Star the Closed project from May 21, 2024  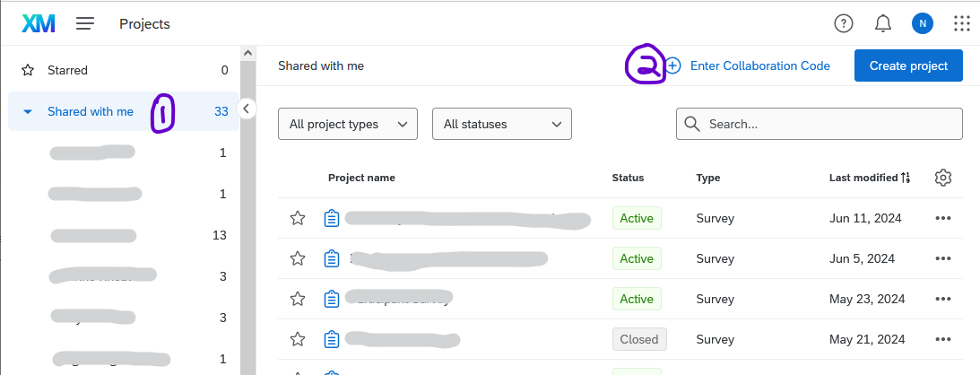point(298,339)
